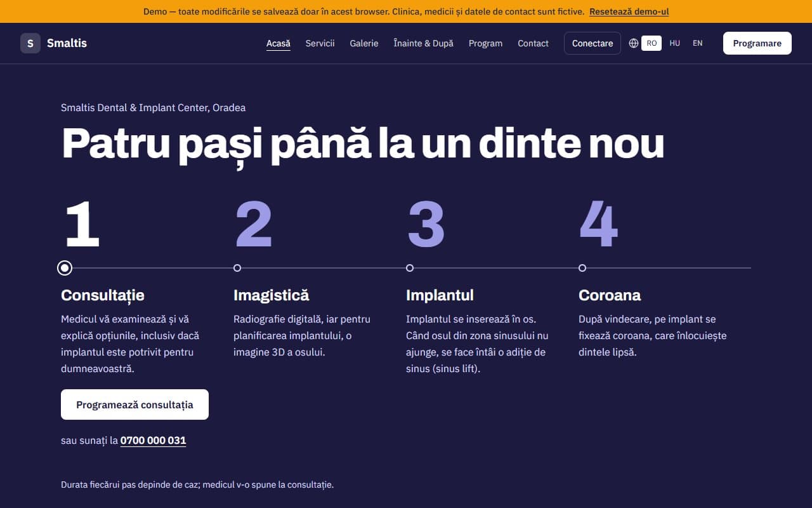Viewport: 812px width, 508px height.
Task: Click the paragraph beginning Implantul se inserează
Action: tap(477, 344)
